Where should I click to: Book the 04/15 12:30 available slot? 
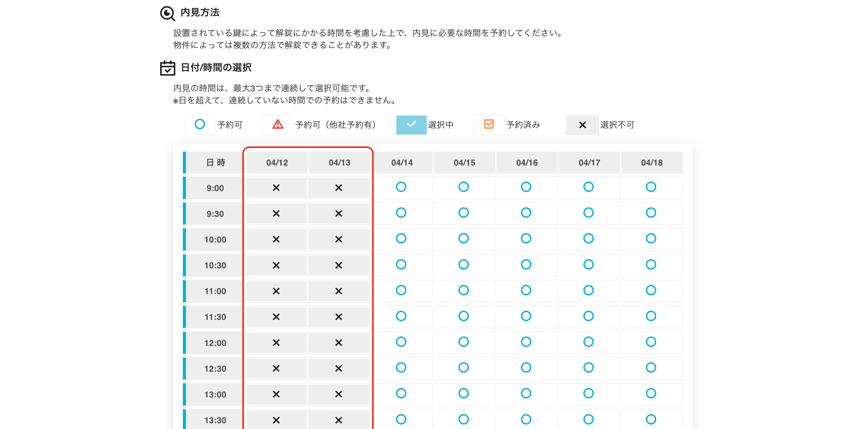coord(464,368)
